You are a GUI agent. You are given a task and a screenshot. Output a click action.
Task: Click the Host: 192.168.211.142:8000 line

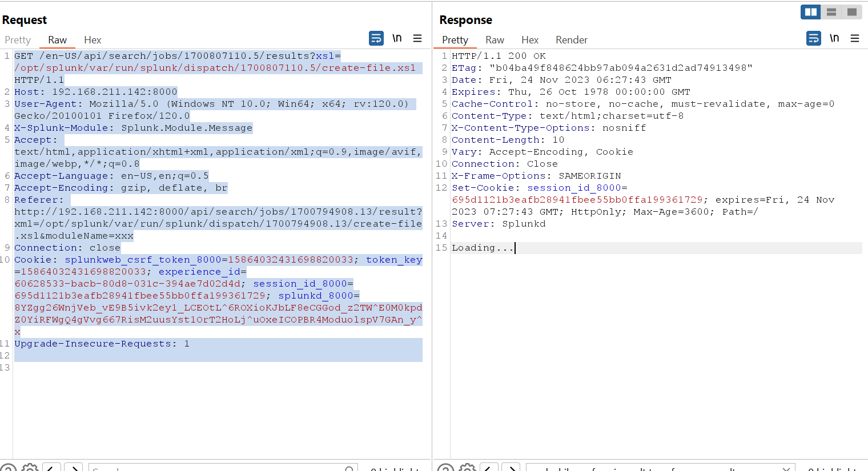click(96, 92)
